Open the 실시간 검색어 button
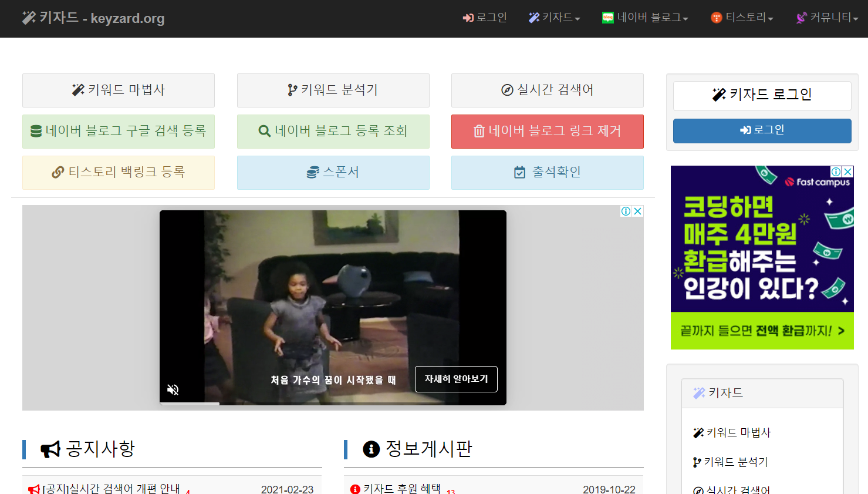 pyautogui.click(x=548, y=90)
